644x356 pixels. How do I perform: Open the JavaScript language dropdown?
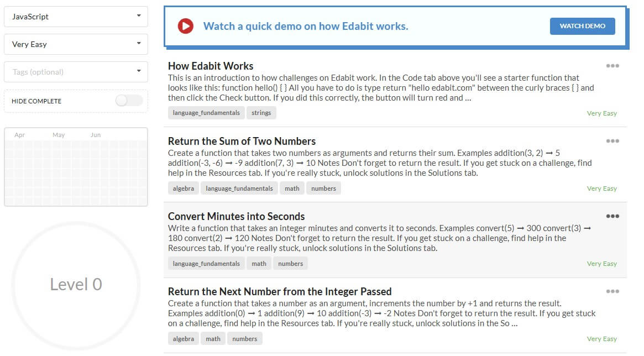click(x=76, y=17)
